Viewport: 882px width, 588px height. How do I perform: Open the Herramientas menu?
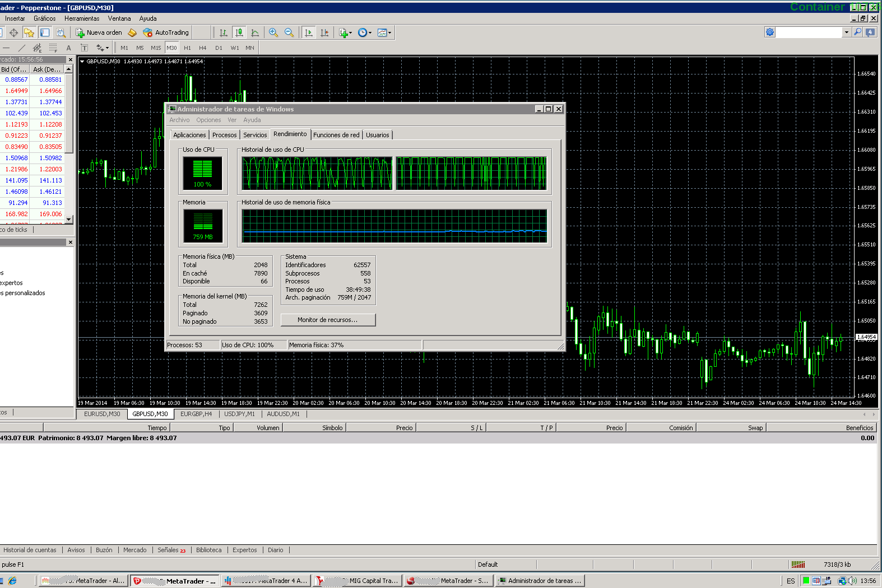click(x=82, y=18)
